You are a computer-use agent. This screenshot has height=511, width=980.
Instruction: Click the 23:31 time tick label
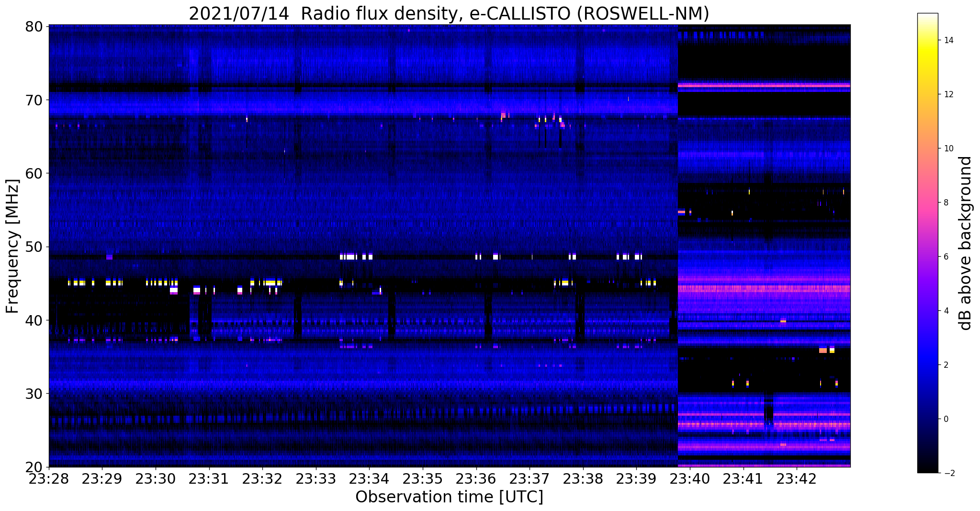pyautogui.click(x=209, y=479)
